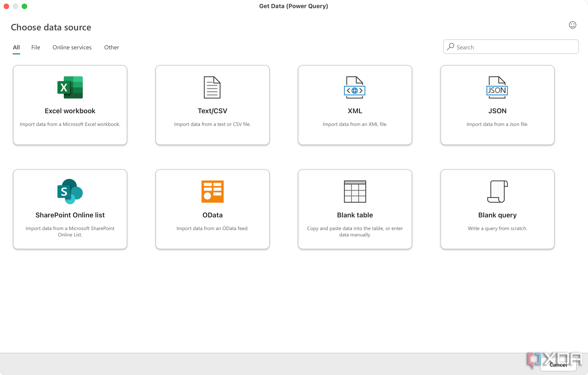This screenshot has width=588, height=375.
Task: Close the window with the red button
Action: (7, 6)
